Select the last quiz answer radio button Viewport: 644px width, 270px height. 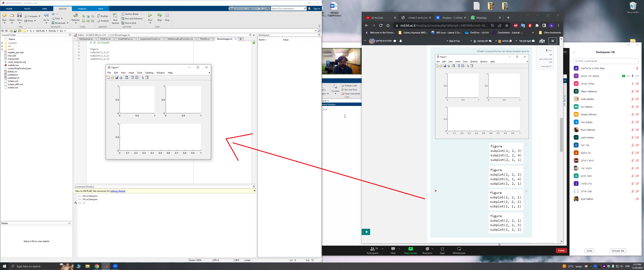pyautogui.click(x=526, y=214)
